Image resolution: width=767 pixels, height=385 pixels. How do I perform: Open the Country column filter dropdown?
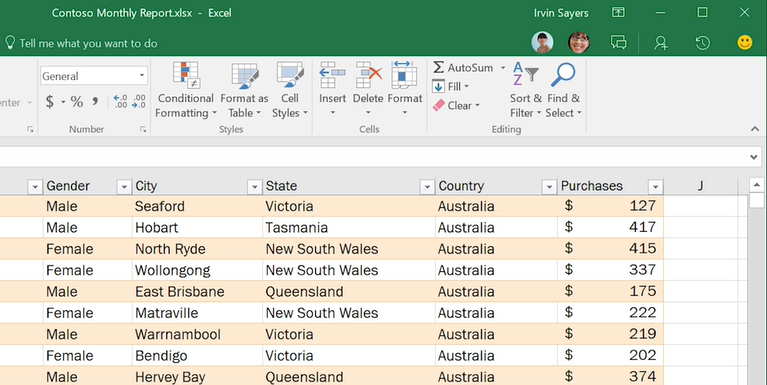coord(549,186)
